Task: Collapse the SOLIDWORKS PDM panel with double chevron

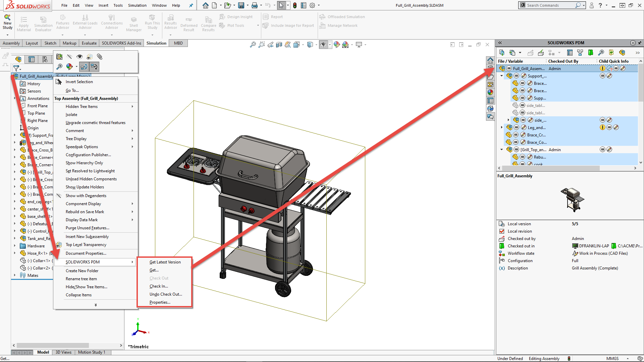Action: [500, 43]
